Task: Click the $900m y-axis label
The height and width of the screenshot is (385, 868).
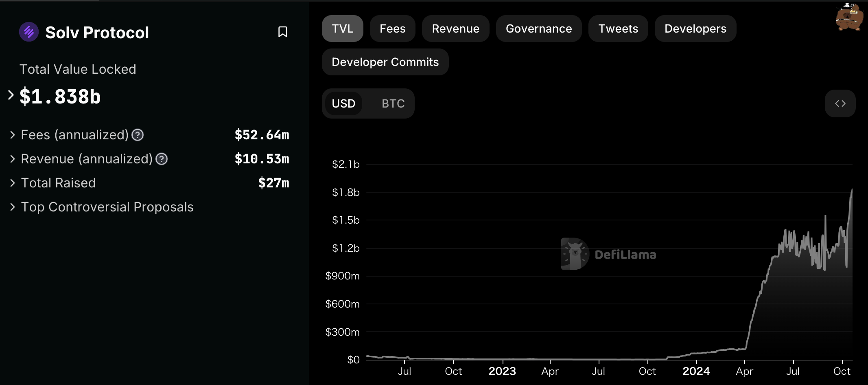Action: (x=343, y=276)
